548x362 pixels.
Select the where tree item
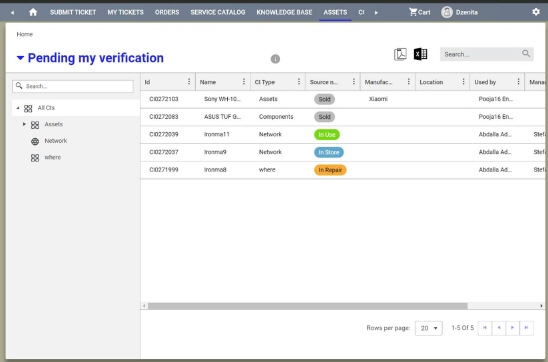[52, 157]
